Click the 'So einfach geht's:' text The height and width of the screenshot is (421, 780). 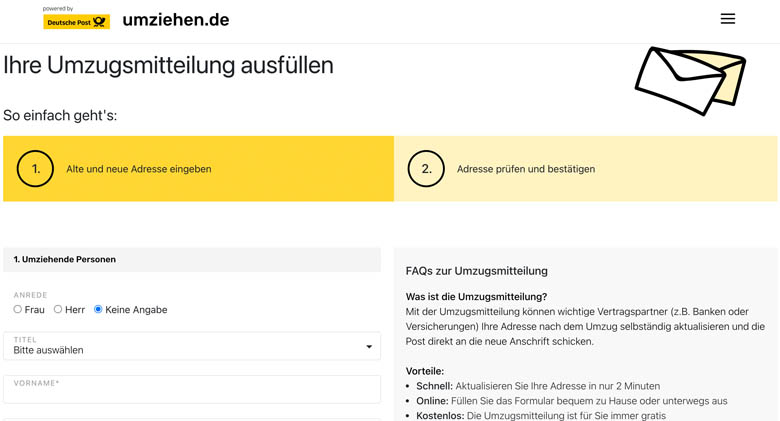60,115
